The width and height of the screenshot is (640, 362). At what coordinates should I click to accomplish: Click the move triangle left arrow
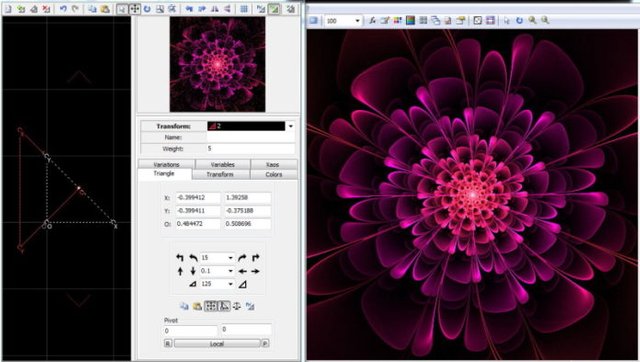(242, 271)
